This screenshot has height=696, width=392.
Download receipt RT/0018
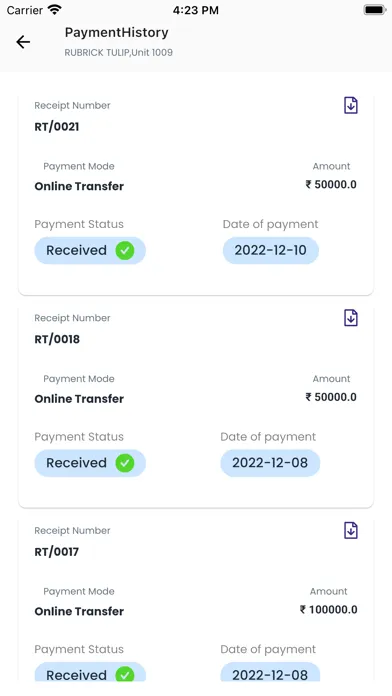[351, 318]
